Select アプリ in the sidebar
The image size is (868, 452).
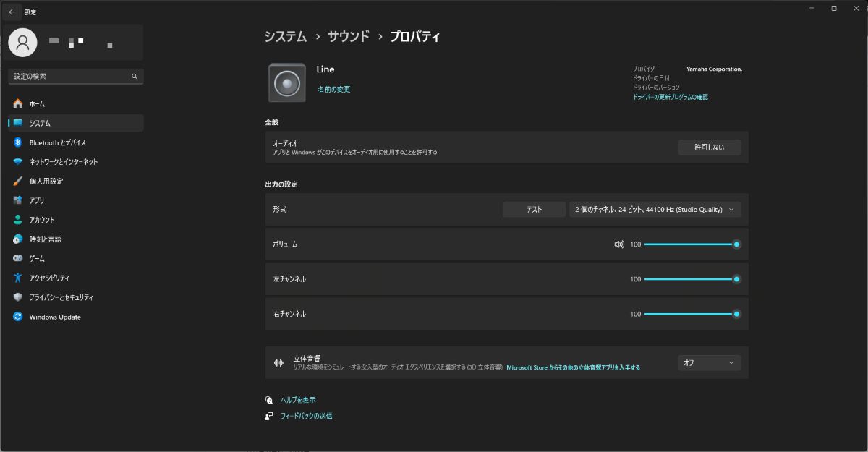pyautogui.click(x=37, y=200)
